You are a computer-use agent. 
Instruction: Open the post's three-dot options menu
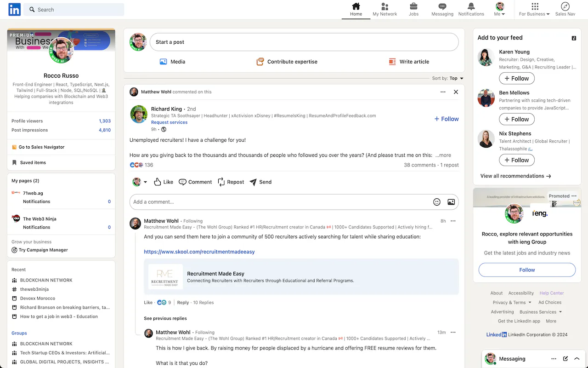(x=443, y=92)
